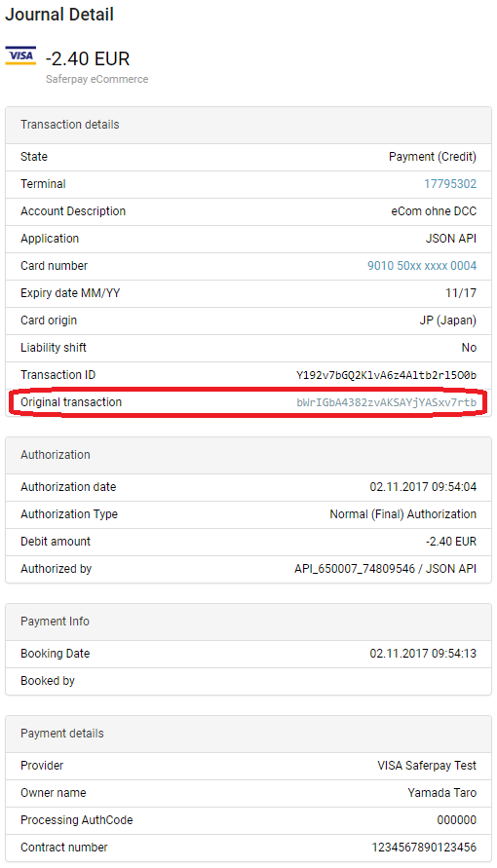Click the VISA card logo icon
Viewport: 497px width, 868px height.
tap(20, 56)
